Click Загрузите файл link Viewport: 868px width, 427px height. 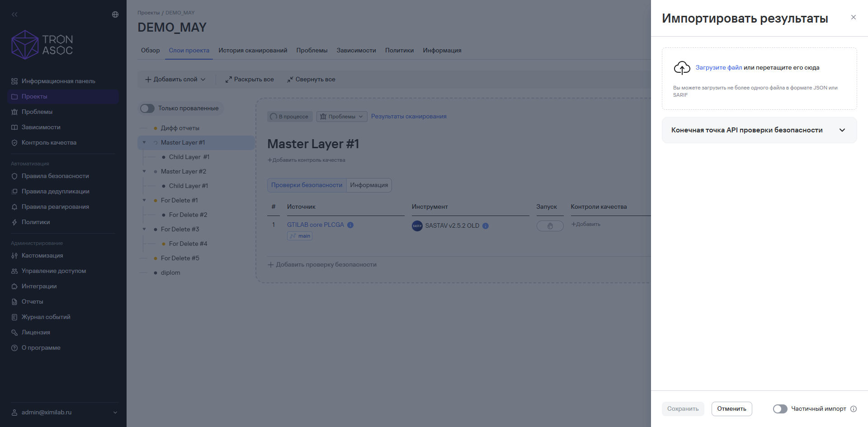click(719, 68)
